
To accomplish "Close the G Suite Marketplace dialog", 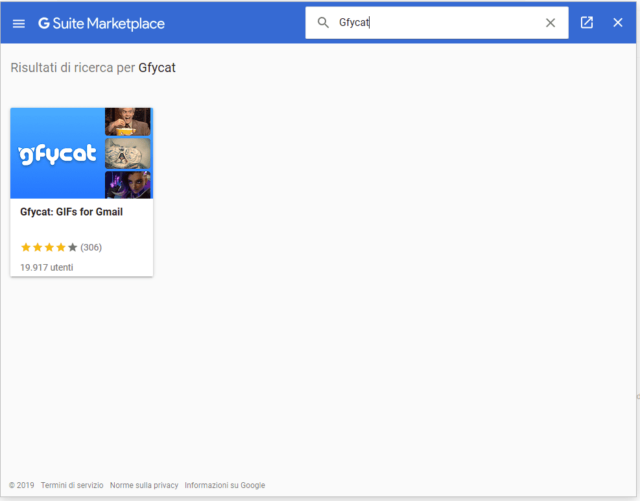I will (618, 23).
